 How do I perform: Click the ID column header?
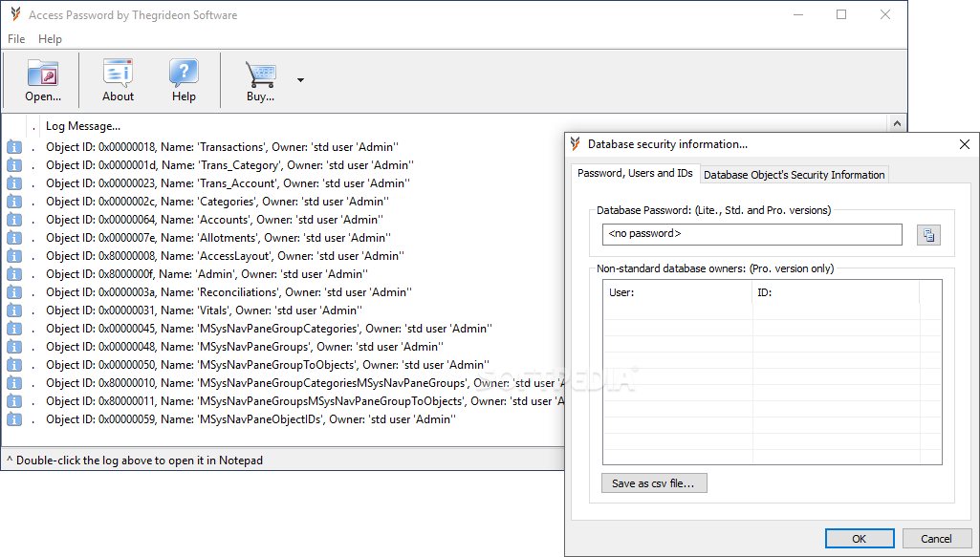836,292
